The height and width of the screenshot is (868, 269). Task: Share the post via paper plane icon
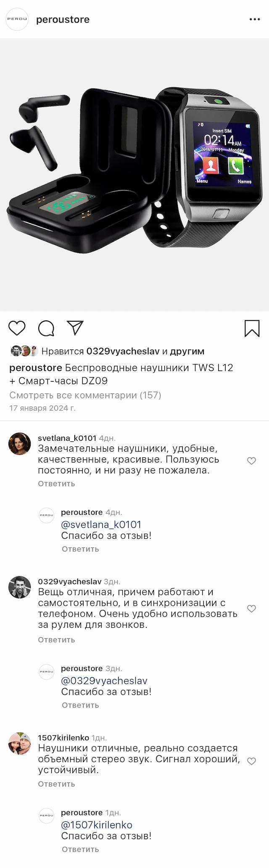[75, 328]
